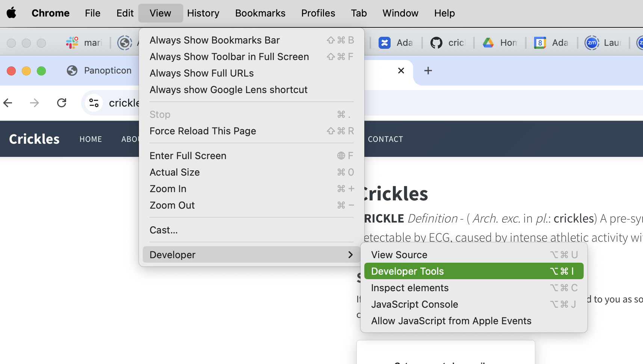Image resolution: width=643 pixels, height=364 pixels.
Task: Close the open View menu
Action: pos(160,13)
